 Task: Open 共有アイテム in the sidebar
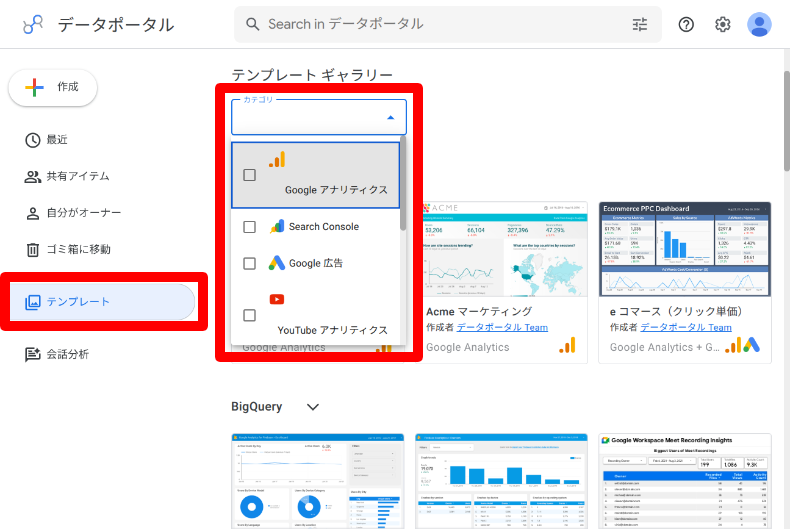tap(77, 176)
